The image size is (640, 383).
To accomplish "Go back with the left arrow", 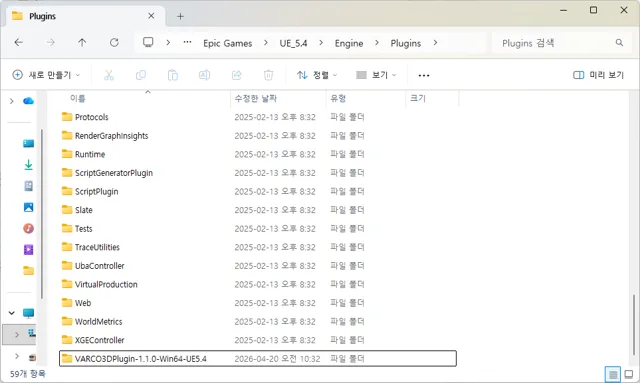I will (x=19, y=42).
